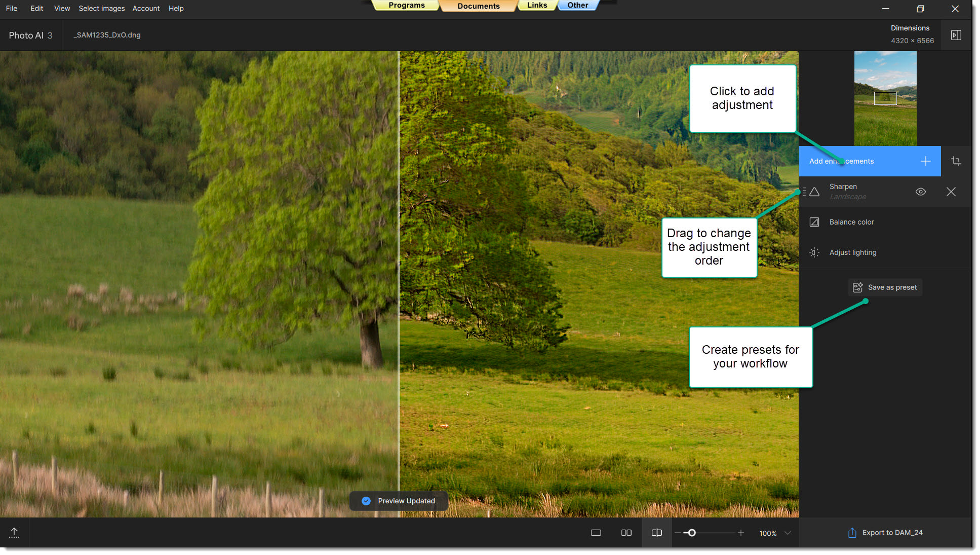Viewport: 980px width, 555px height.
Task: Click the zoom in plus icon
Action: pos(740,533)
